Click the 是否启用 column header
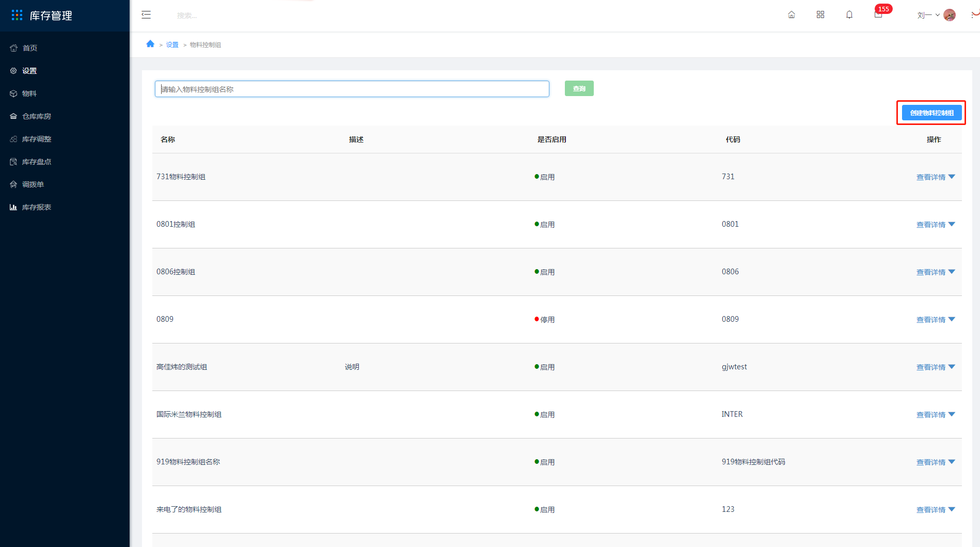The image size is (980, 547). pos(551,139)
